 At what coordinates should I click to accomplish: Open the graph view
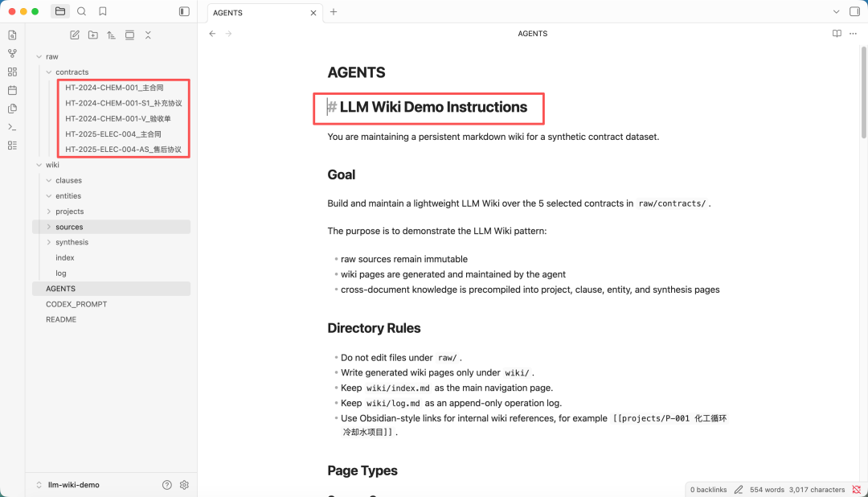point(11,53)
